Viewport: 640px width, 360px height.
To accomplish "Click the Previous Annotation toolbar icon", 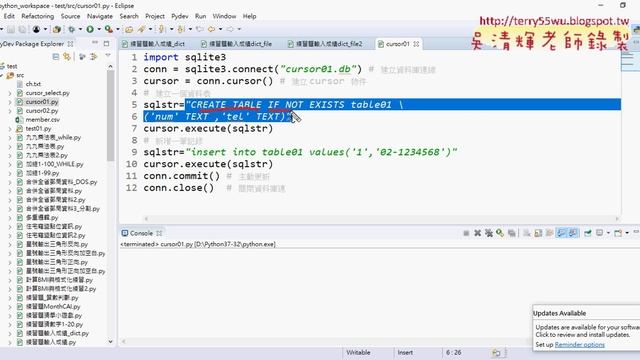I will coord(181,29).
